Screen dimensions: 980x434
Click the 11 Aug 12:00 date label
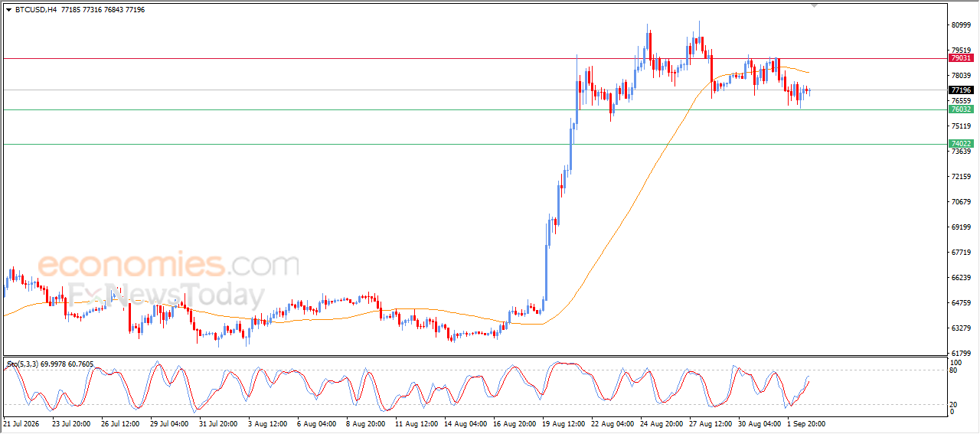pos(417,423)
